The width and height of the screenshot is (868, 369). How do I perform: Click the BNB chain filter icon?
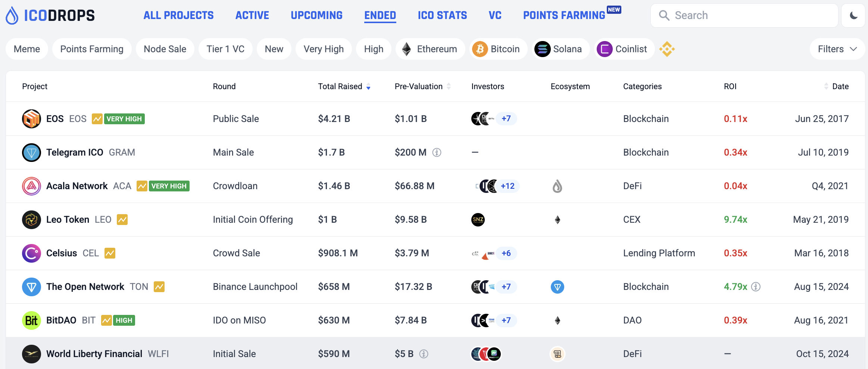[667, 49]
